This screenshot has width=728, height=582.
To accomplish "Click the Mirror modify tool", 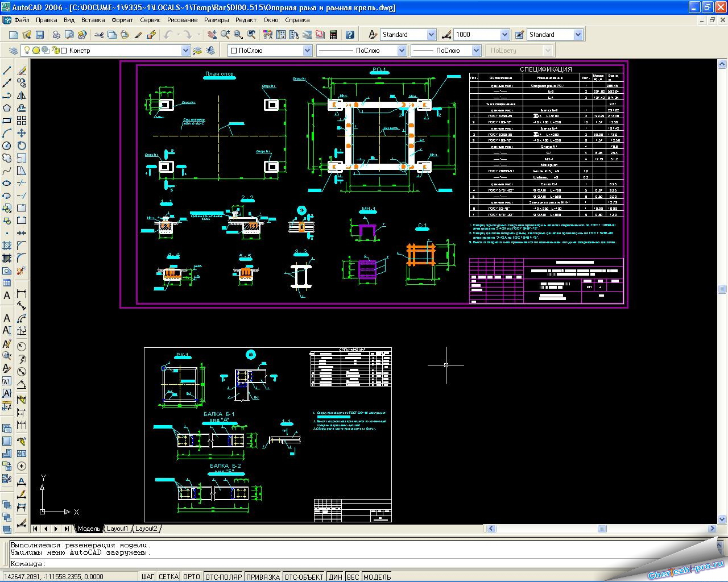I will pos(22,95).
